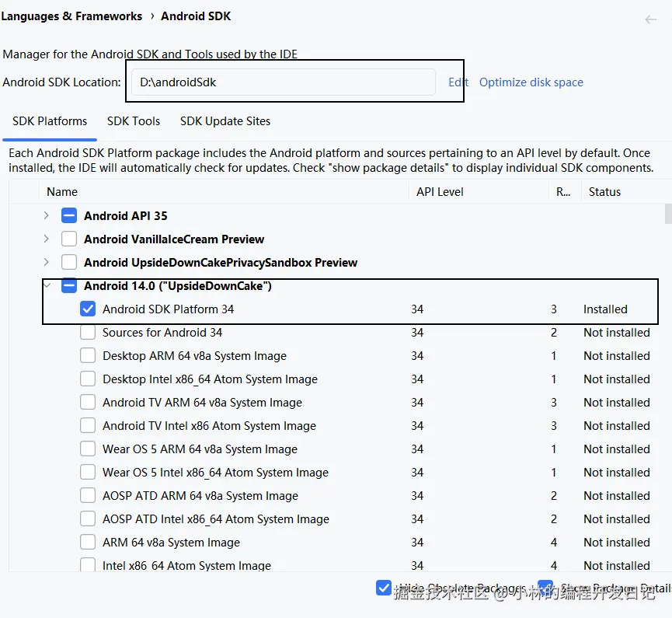
Task: Click the R... revision column header
Action: (x=563, y=192)
